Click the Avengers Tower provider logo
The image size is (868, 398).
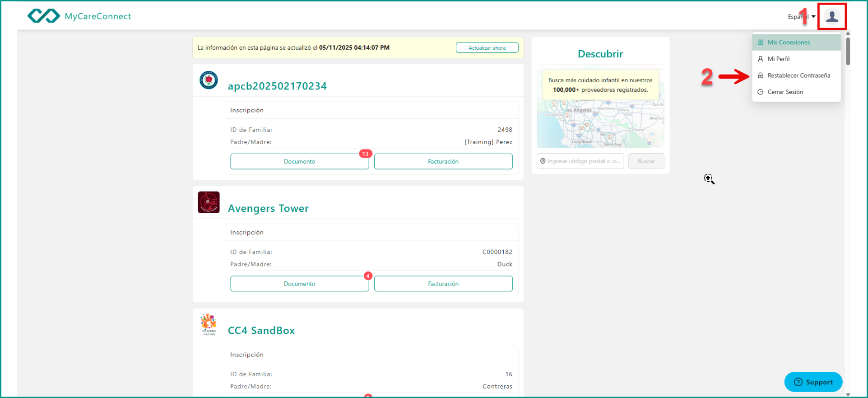tap(209, 202)
